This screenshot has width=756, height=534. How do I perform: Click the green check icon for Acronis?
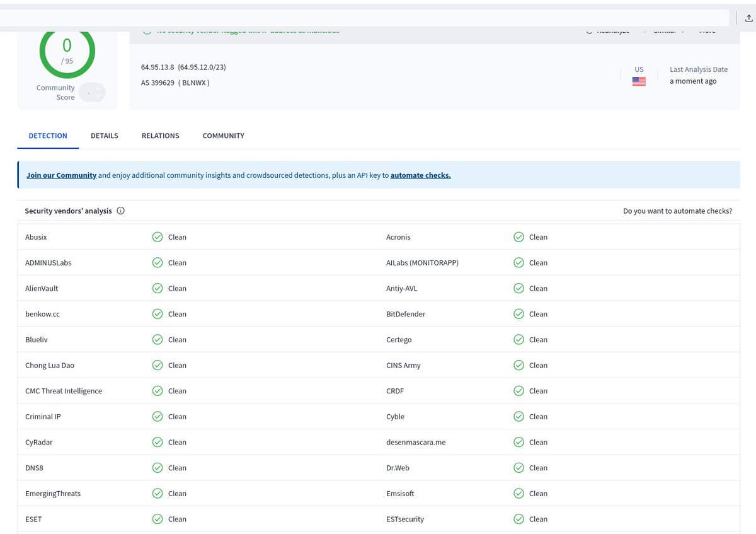tap(518, 237)
